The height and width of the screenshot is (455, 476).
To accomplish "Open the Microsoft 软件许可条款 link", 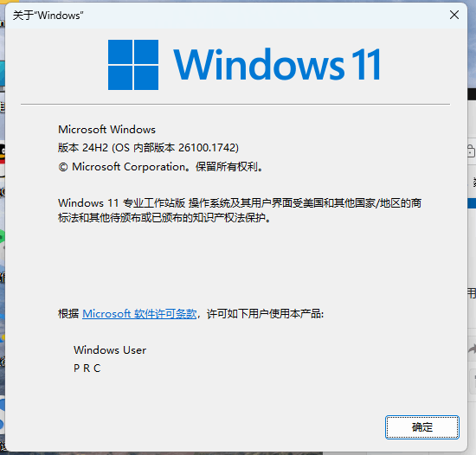I will [x=139, y=314].
